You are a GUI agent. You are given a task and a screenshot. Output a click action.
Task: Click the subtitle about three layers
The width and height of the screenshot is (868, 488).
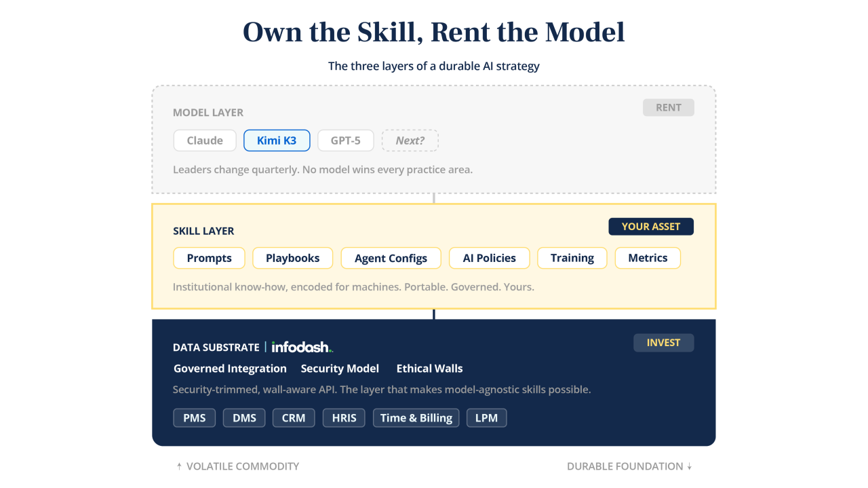434,66
